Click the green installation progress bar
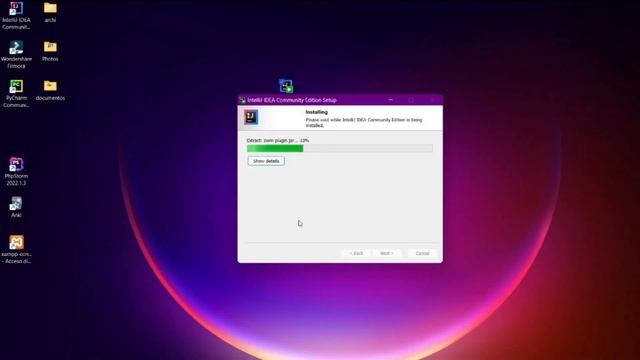This screenshot has width=640, height=360. (340, 149)
